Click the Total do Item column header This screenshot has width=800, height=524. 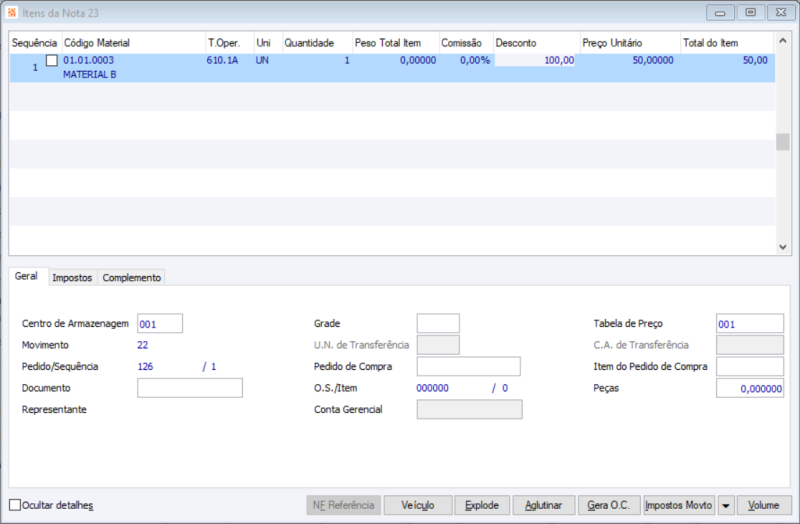click(727, 43)
